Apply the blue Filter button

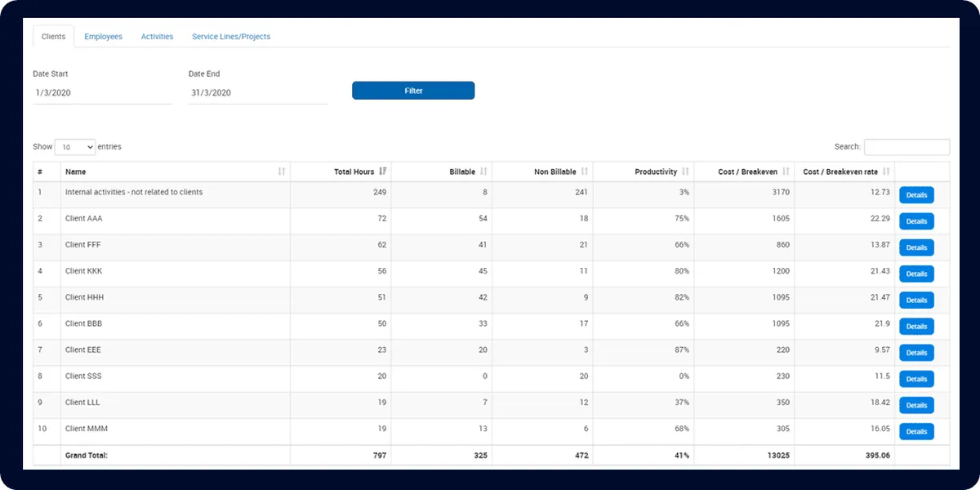click(x=413, y=91)
